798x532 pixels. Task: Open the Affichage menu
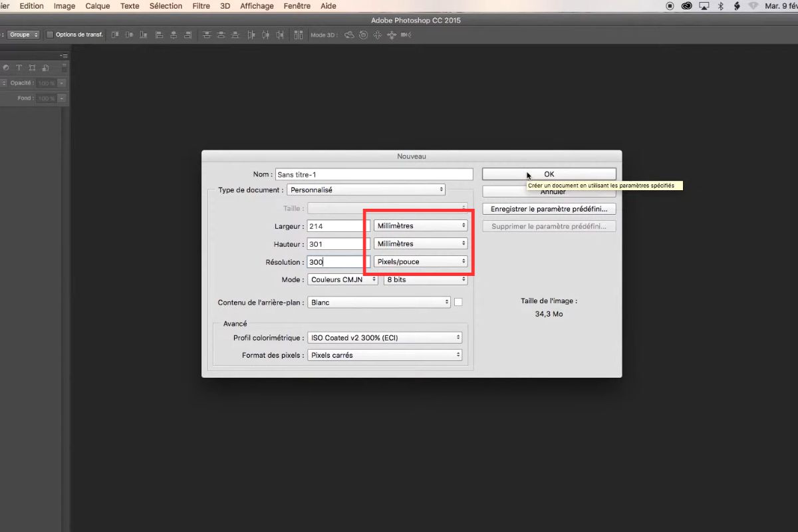(257, 6)
